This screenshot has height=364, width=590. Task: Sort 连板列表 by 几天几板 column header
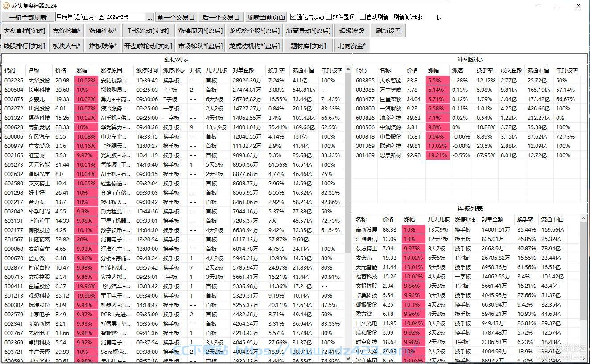pos(438,220)
